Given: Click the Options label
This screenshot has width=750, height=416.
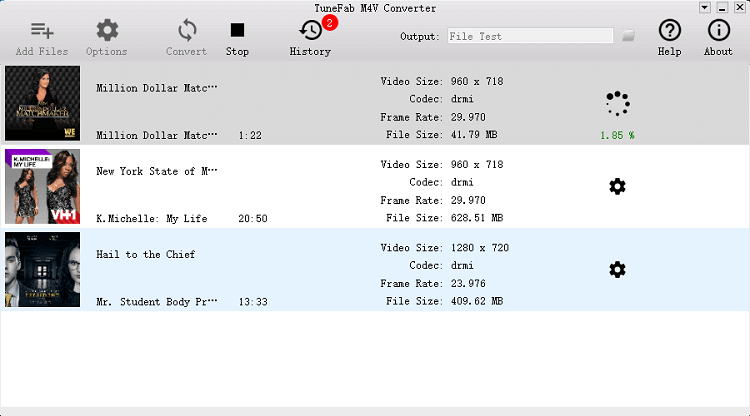Looking at the screenshot, I should tap(107, 52).
